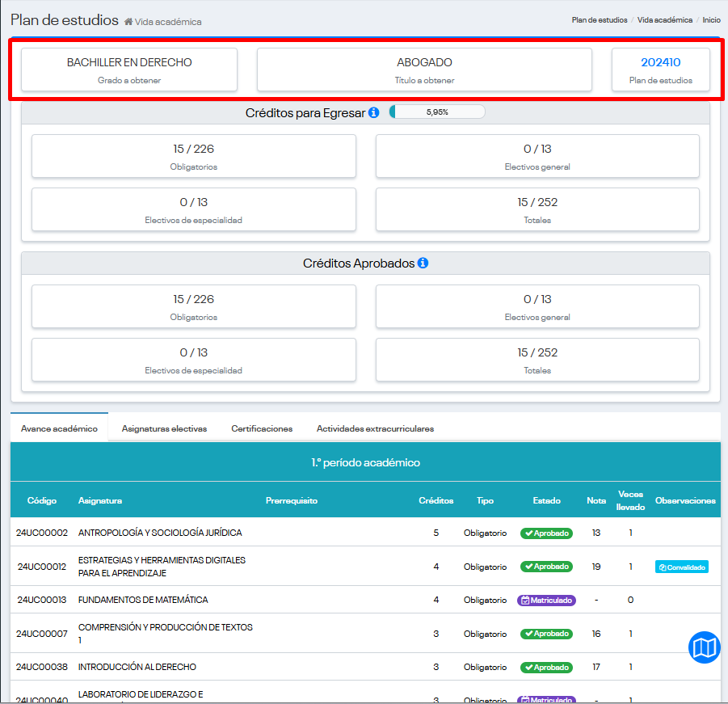Image resolution: width=728 pixels, height=704 pixels.
Task: Click the home icon next to Vida académica
Action: 128,22
